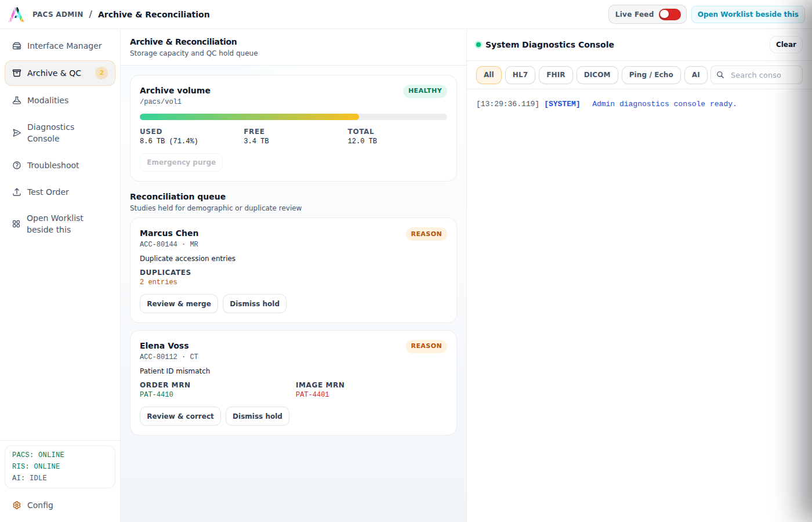This screenshot has width=812, height=522.
Task: Click the search magnifier icon in console
Action: 720,75
